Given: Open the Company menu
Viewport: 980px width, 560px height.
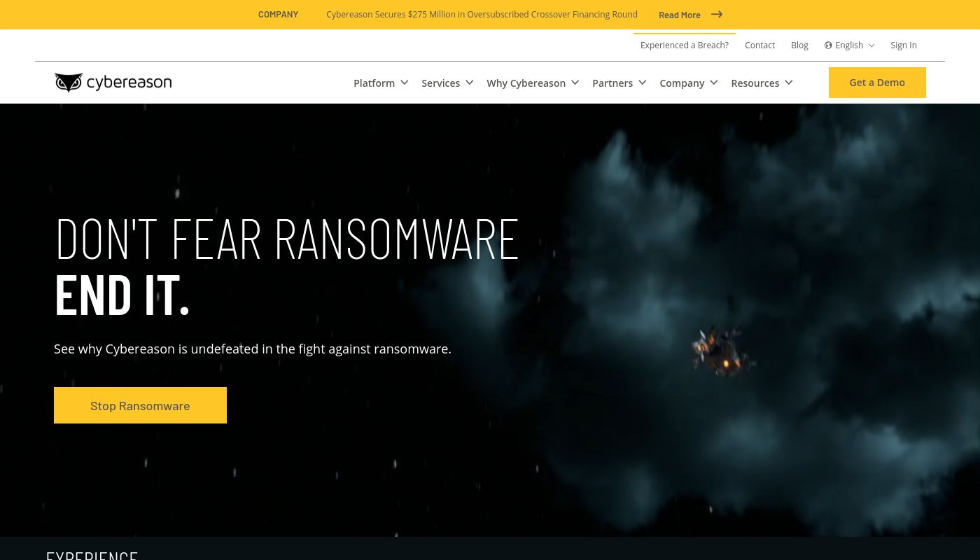Looking at the screenshot, I should pos(682,83).
